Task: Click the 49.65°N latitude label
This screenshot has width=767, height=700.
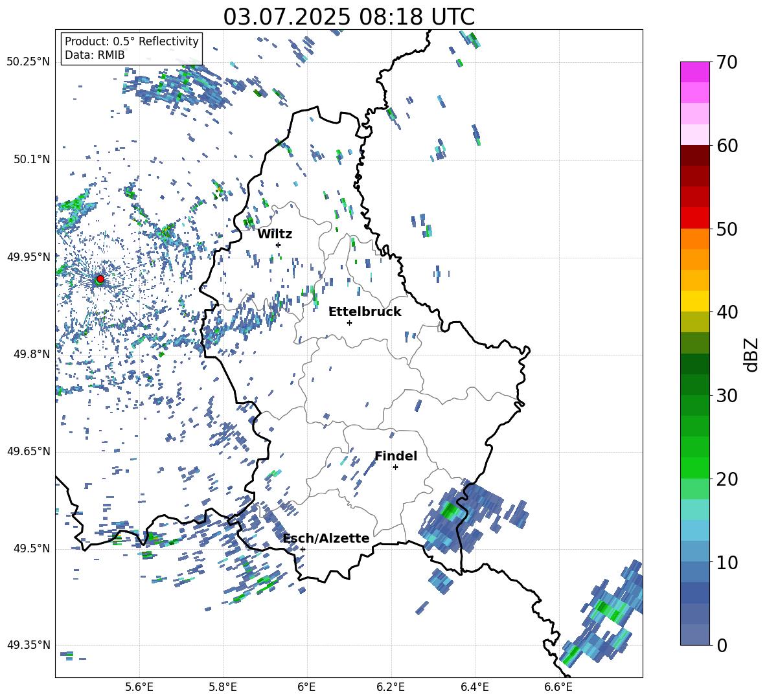Action: 29,451
